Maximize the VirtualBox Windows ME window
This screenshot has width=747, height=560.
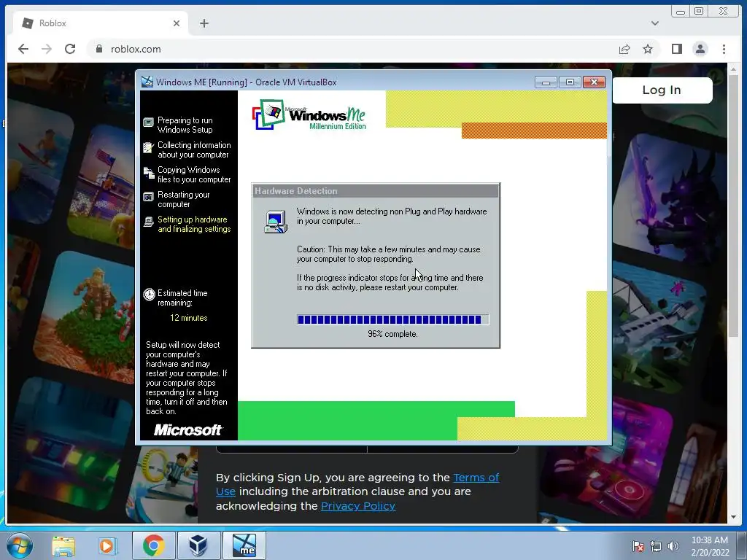[569, 82]
